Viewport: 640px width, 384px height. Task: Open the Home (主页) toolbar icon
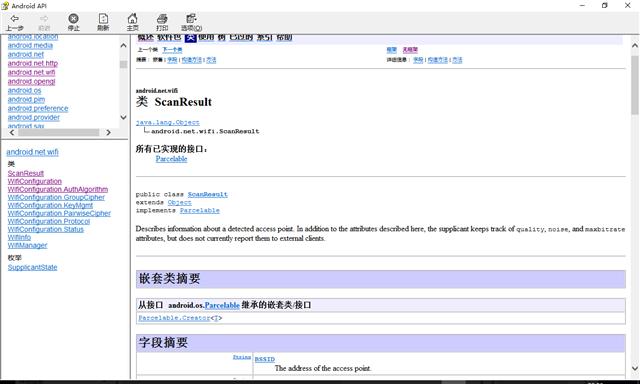pyautogui.click(x=132, y=22)
